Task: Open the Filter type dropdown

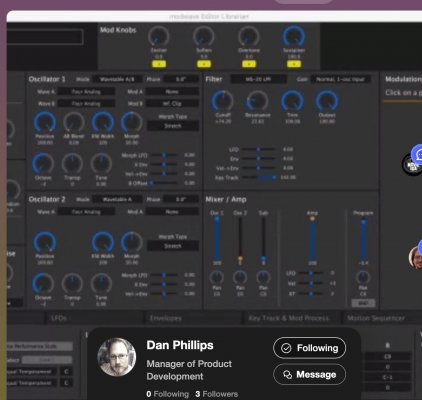Action: [x=258, y=79]
